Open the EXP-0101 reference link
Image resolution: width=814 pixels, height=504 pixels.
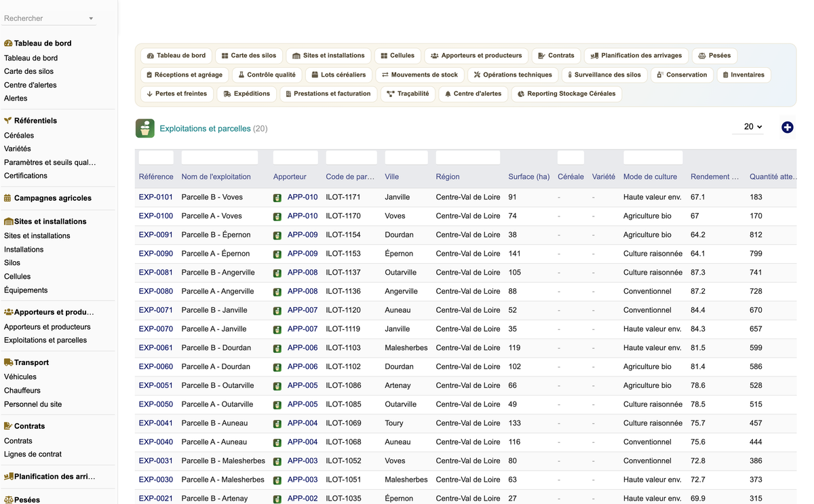tap(156, 197)
